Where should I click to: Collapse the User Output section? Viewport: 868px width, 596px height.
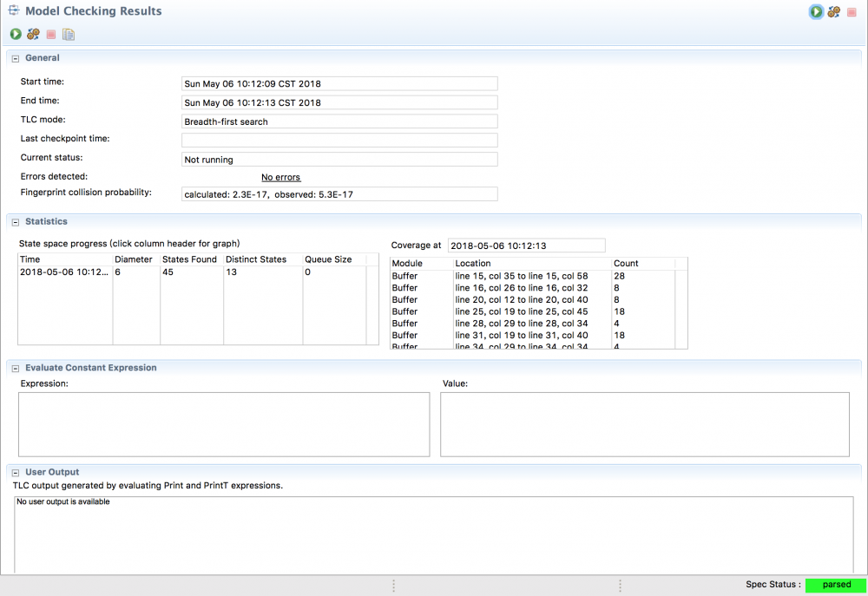16,473
